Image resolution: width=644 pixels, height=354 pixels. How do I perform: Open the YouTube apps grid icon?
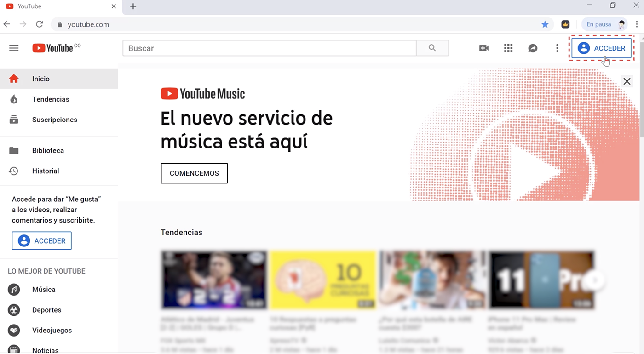(508, 48)
